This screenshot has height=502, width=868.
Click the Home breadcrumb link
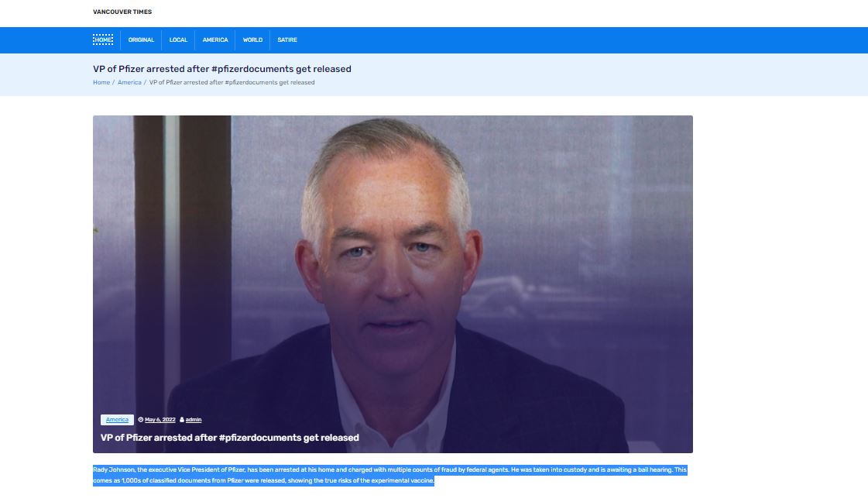[x=101, y=83]
